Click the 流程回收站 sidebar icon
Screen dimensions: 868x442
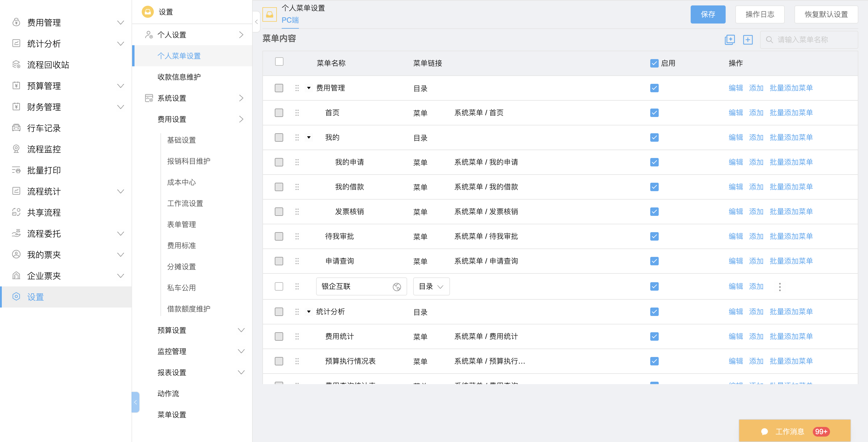pyautogui.click(x=16, y=64)
